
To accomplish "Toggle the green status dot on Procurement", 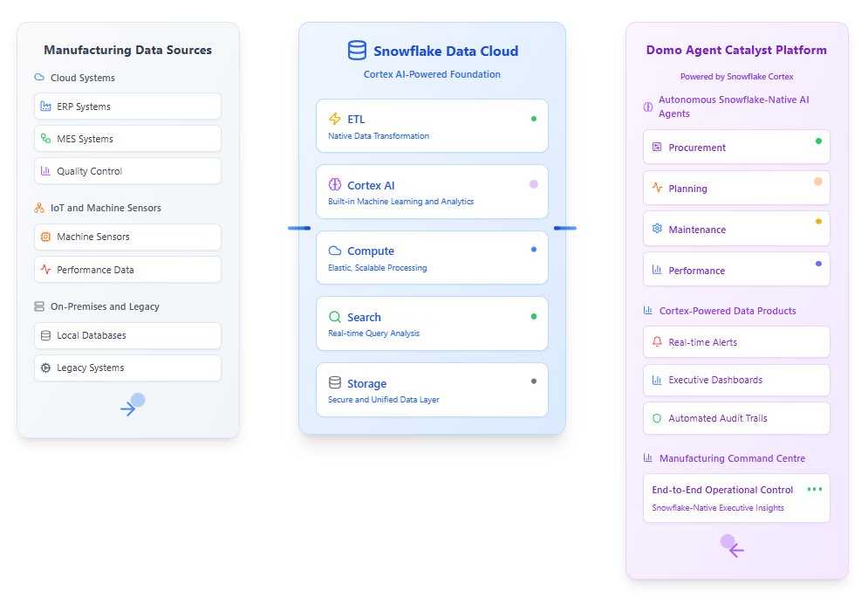I will coord(818,139).
